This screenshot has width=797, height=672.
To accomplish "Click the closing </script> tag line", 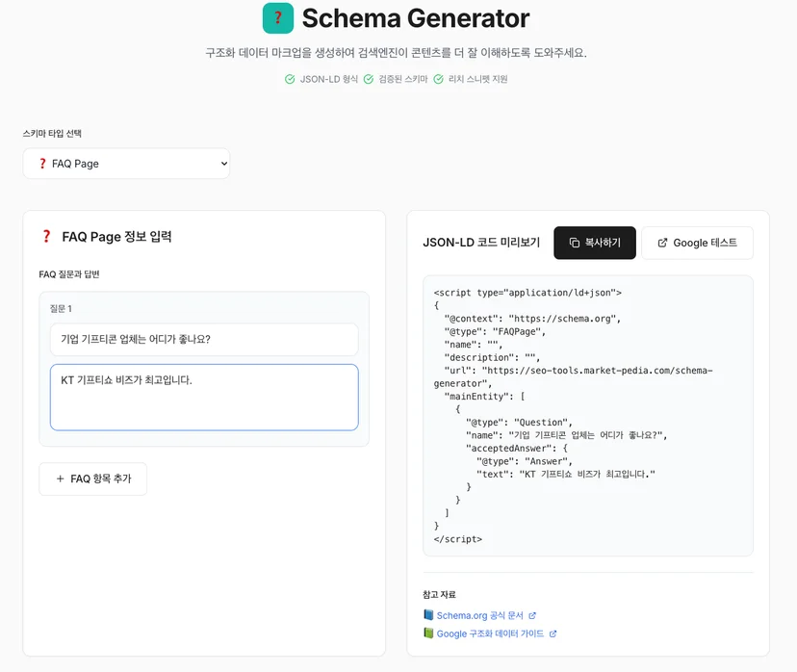I will [x=458, y=539].
